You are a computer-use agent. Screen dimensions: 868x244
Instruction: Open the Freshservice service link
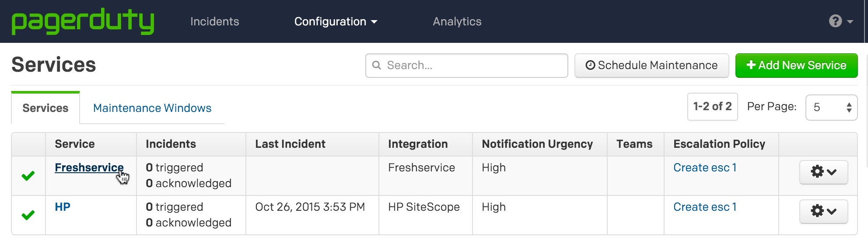(89, 167)
